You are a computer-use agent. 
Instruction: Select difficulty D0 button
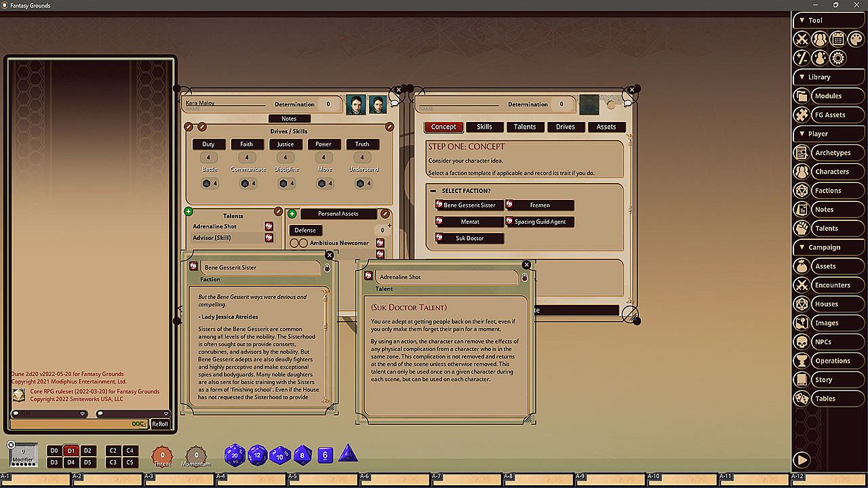coord(54,451)
